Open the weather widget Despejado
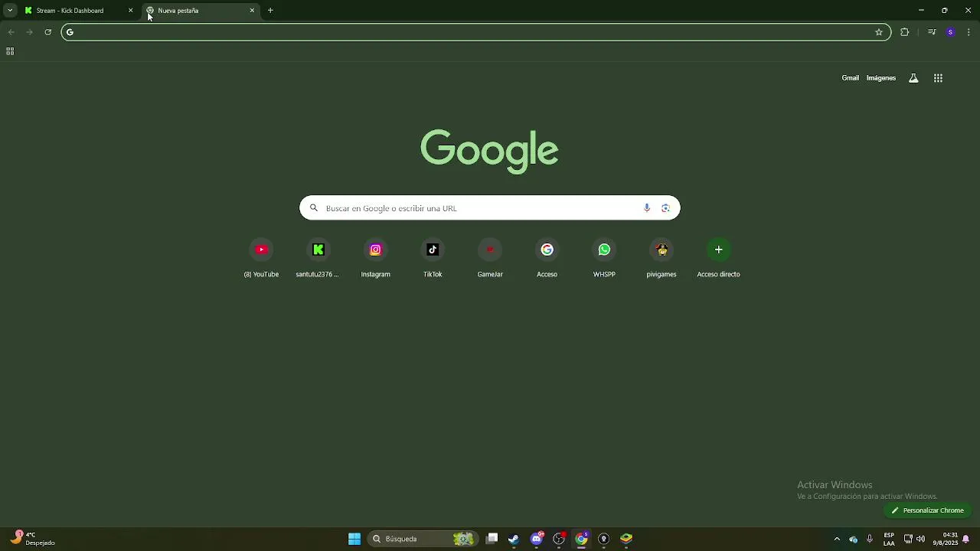This screenshot has height=551, width=980. [32, 539]
